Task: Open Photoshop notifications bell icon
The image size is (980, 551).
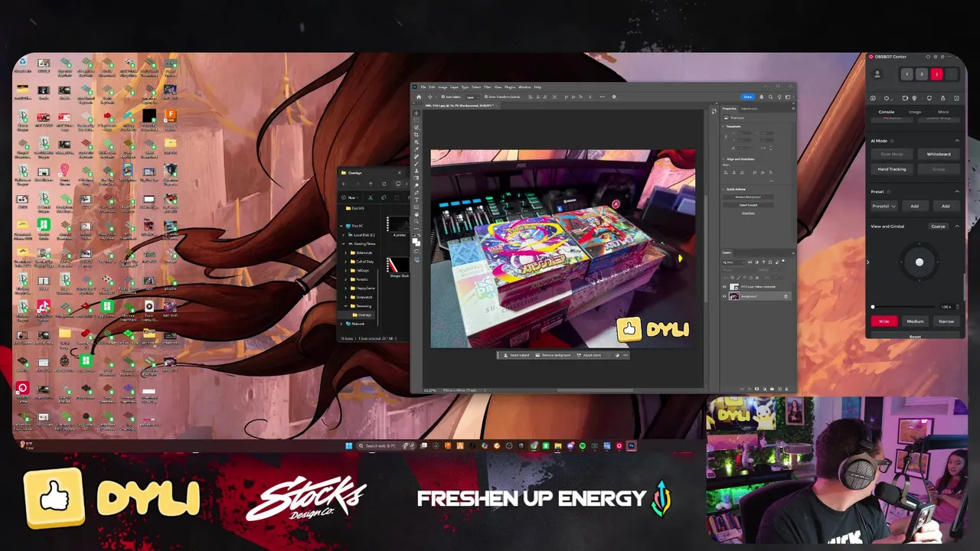Action: pos(761,97)
